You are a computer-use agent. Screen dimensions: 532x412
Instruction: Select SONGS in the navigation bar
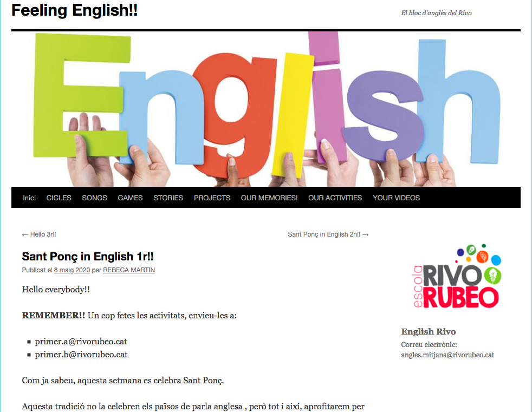pyautogui.click(x=94, y=198)
